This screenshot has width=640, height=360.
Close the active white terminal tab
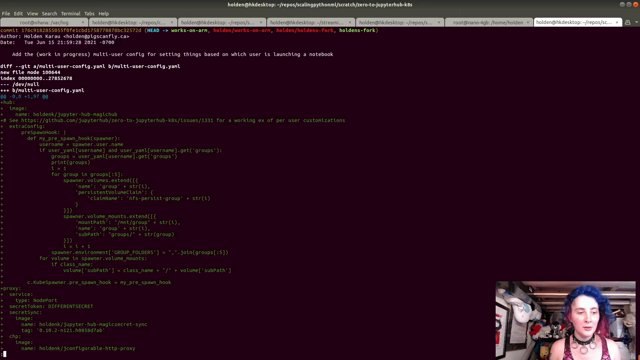click(617, 22)
